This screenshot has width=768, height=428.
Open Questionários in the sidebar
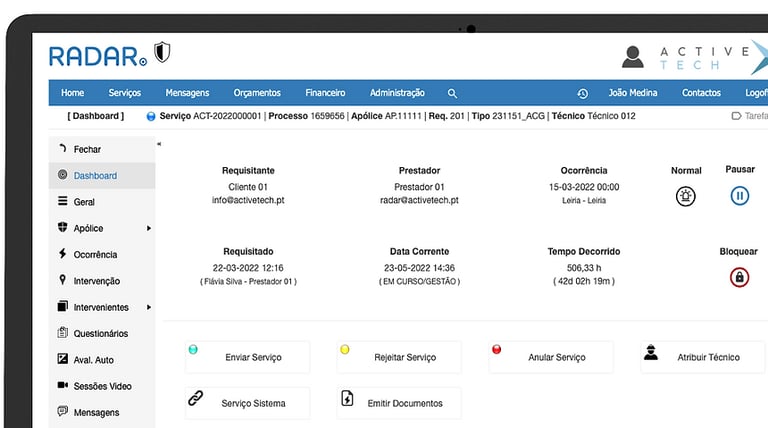click(x=102, y=333)
